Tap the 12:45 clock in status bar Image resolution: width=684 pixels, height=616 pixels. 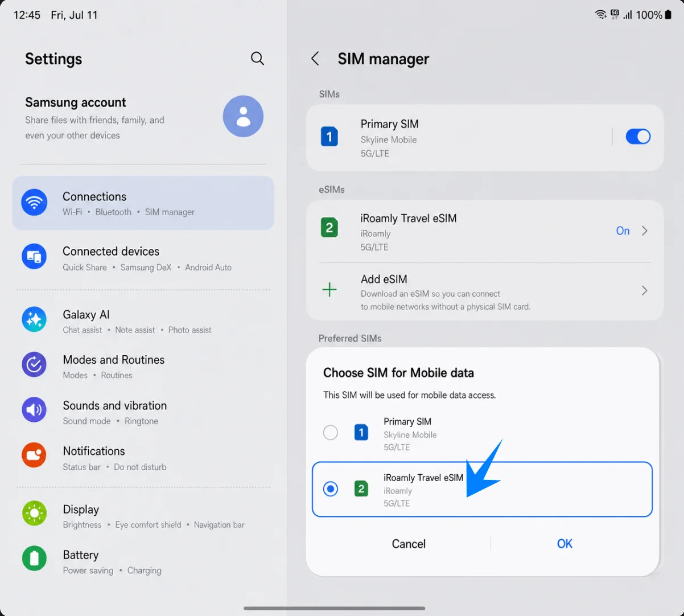27,15
